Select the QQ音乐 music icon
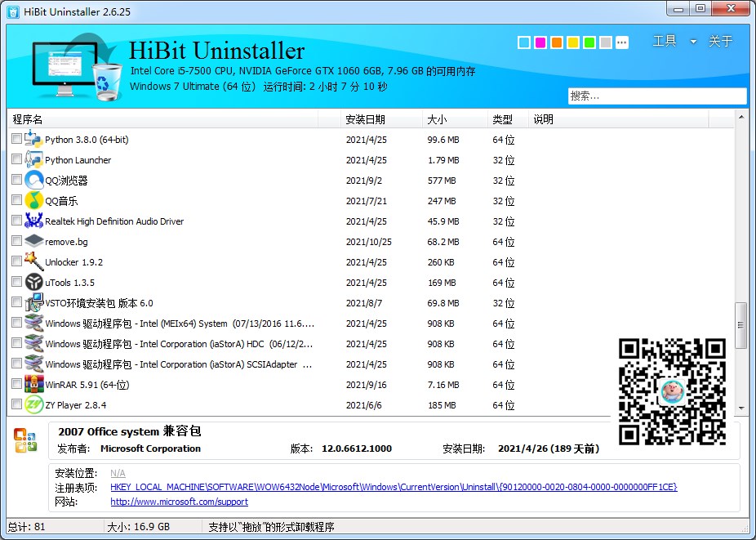Image resolution: width=756 pixels, height=540 pixels. 33,200
